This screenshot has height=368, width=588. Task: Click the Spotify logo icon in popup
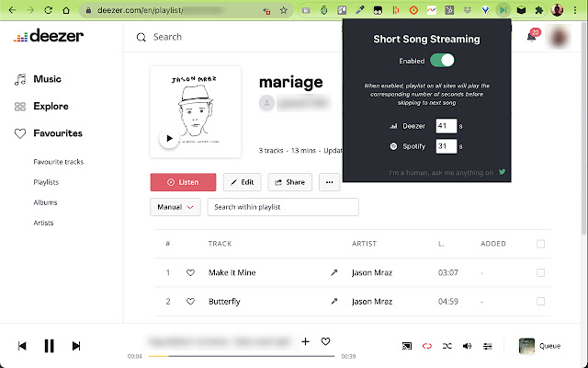point(393,146)
